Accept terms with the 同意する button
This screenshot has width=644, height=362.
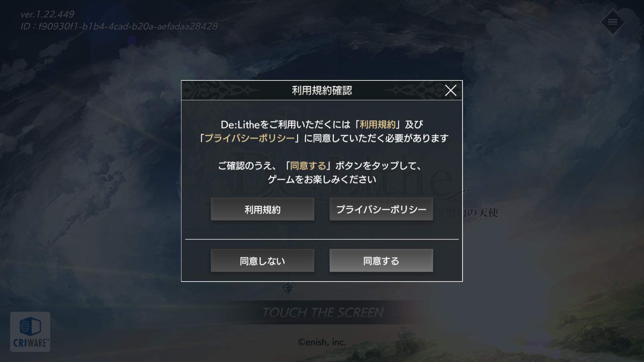(x=381, y=261)
